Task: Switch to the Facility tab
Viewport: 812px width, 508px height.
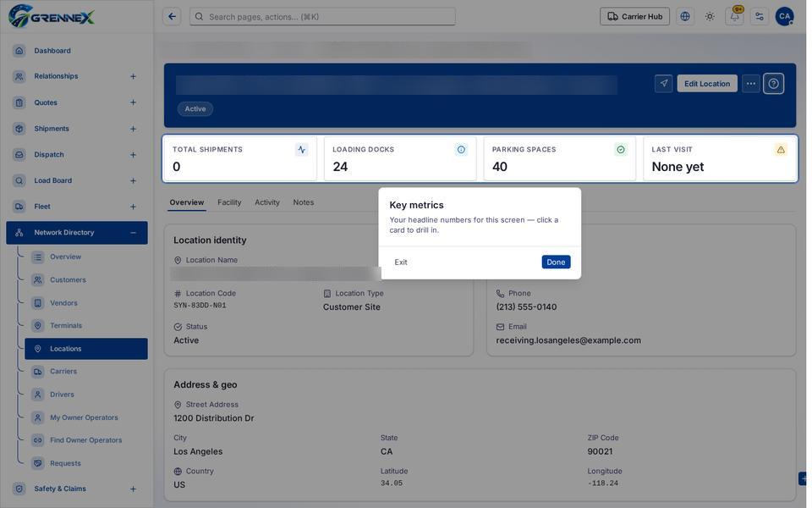Action: (229, 202)
